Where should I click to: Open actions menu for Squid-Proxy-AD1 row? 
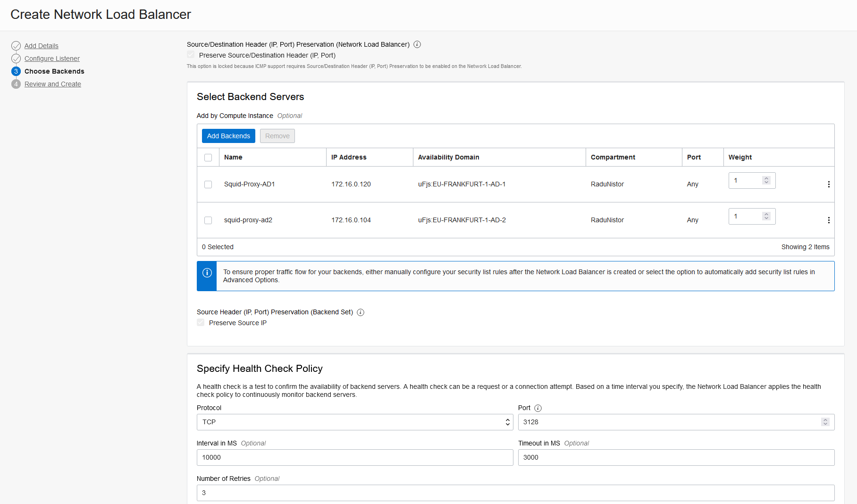pyautogui.click(x=829, y=185)
